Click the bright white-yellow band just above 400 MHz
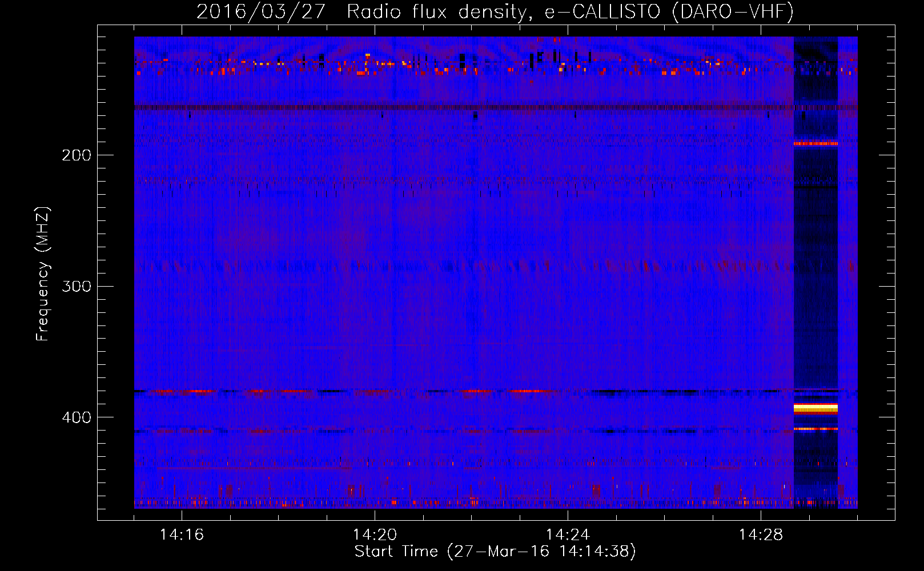Image resolution: width=924 pixels, height=571 pixels. (815, 408)
